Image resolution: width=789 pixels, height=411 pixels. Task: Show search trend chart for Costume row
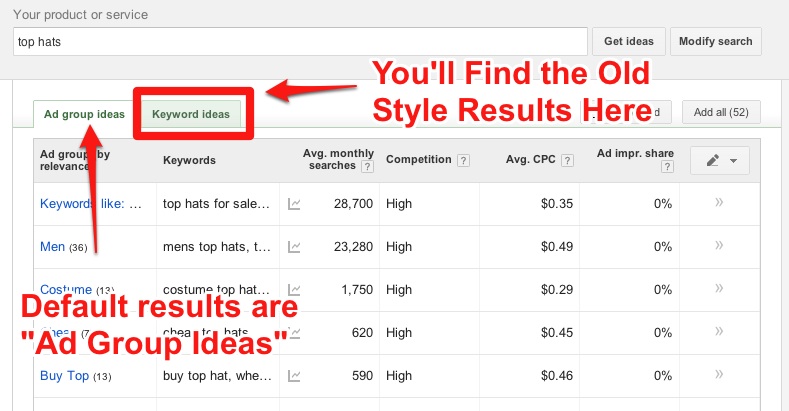click(294, 290)
